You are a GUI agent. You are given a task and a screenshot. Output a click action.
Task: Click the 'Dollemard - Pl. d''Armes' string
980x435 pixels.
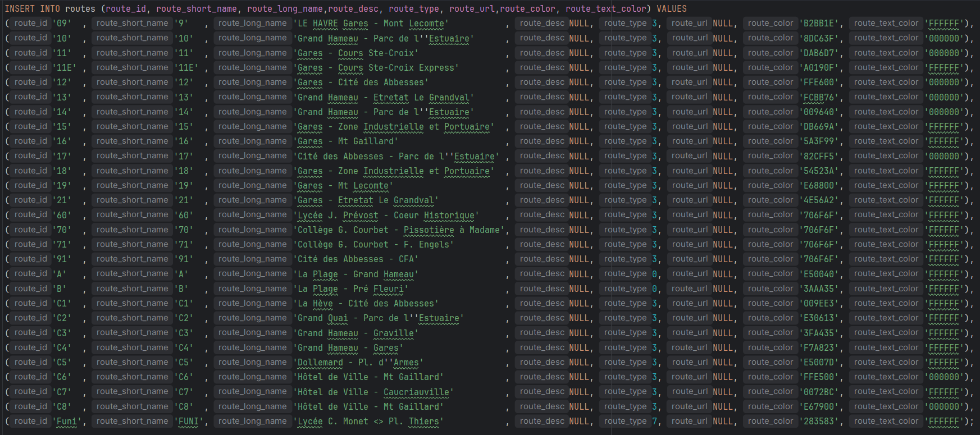(x=358, y=362)
